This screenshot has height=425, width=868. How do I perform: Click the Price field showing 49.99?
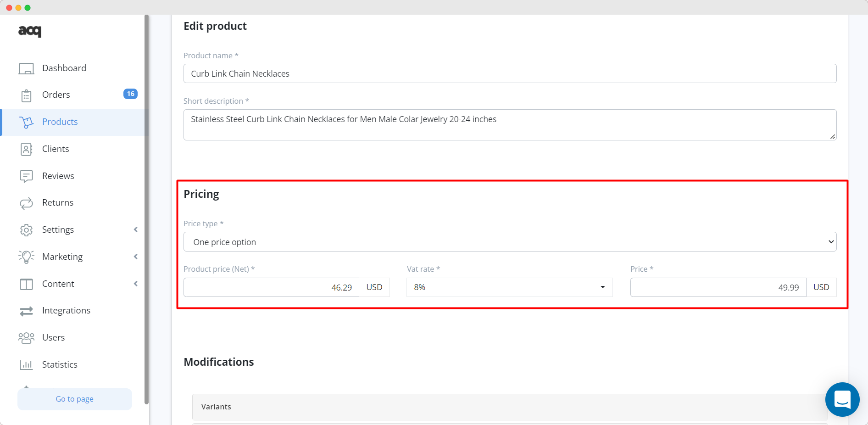[718, 287]
